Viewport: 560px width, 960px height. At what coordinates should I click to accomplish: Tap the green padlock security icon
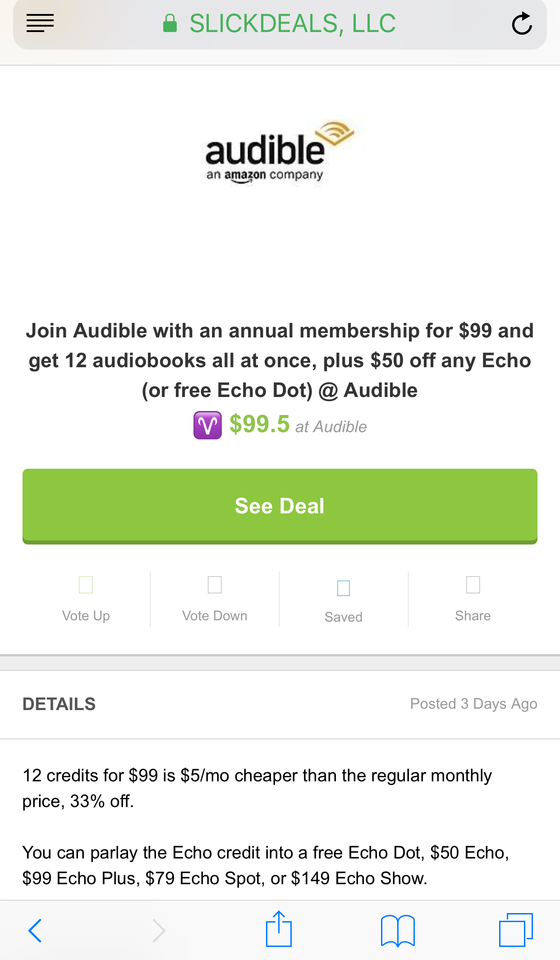[170, 23]
